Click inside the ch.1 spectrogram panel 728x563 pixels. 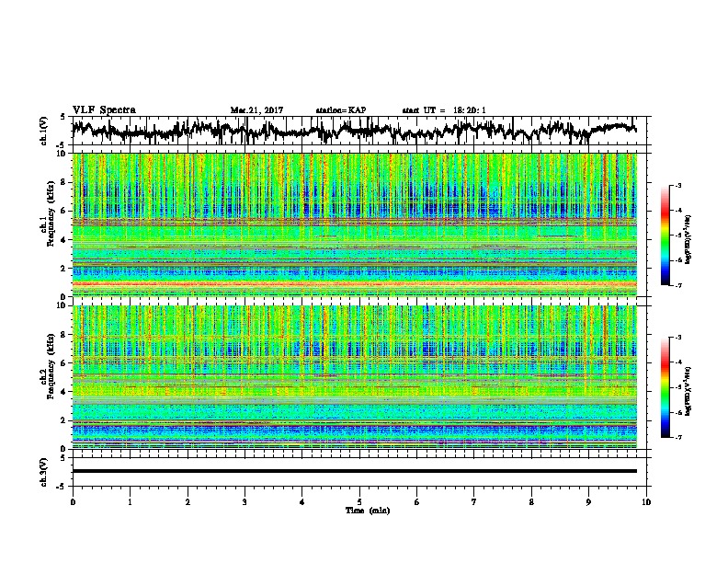355,224
